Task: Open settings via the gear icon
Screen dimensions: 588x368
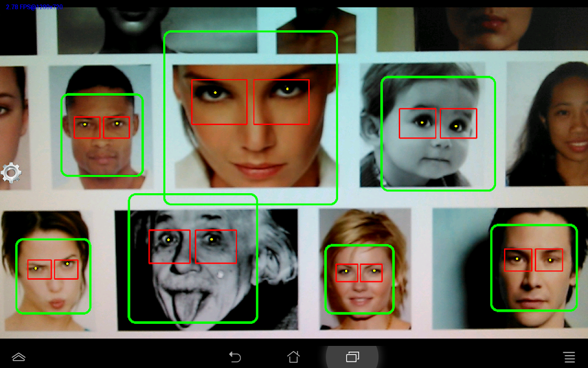Action: 11,173
